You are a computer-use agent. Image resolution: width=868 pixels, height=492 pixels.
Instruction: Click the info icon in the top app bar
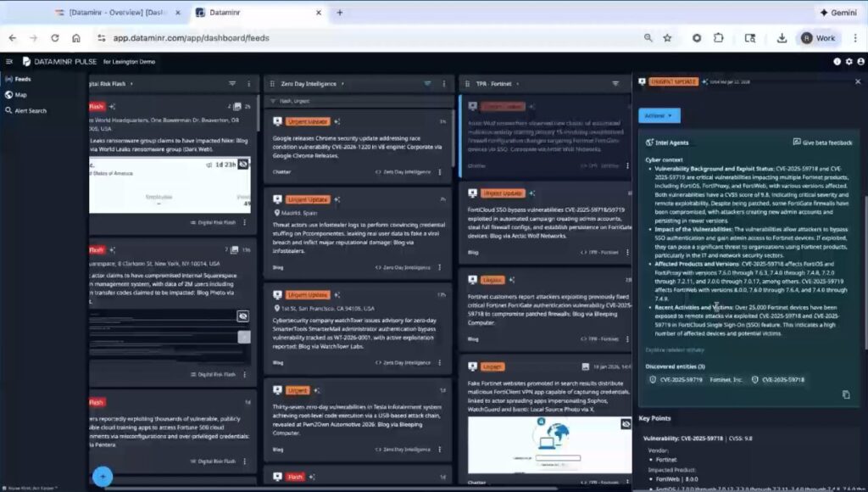(836, 61)
